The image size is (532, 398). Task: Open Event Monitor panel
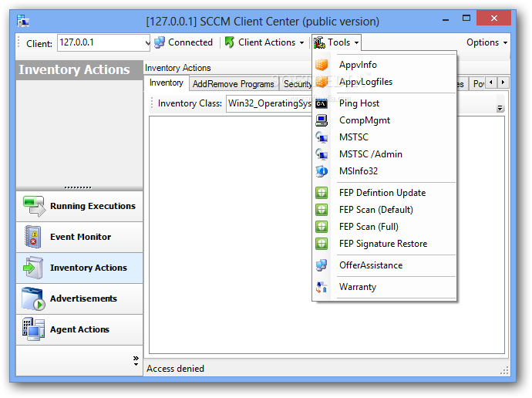[79, 237]
